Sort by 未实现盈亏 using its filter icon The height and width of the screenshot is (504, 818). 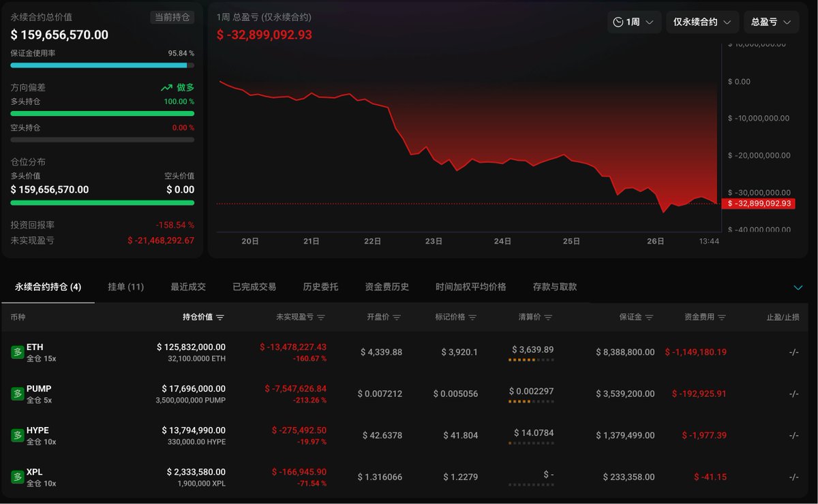click(321, 317)
